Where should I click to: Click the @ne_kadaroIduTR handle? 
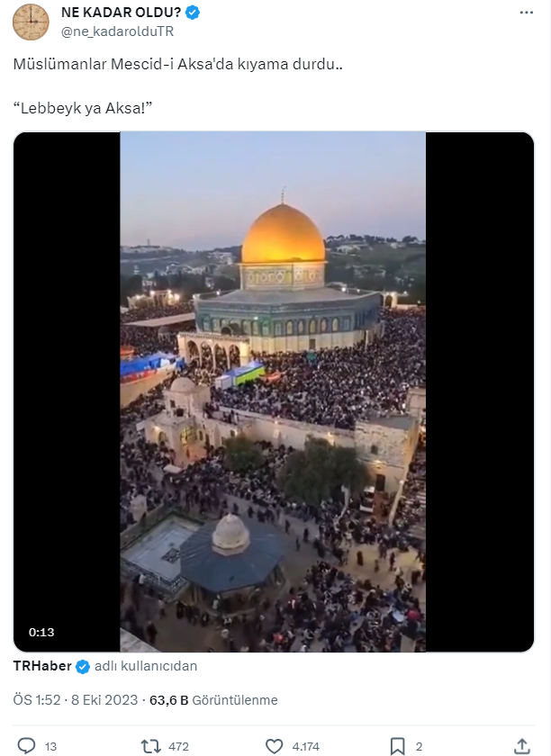click(117, 31)
